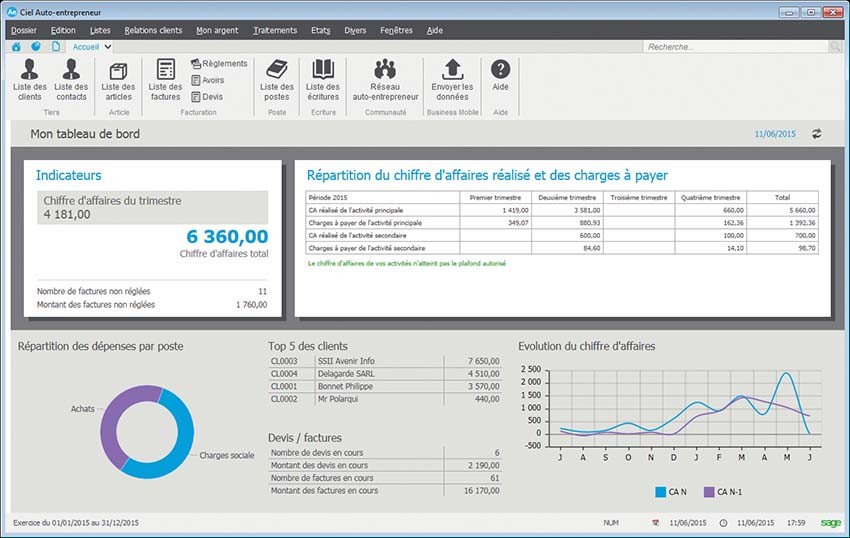Viewport: 850px width, 538px height.
Task: Open the Dossier menu
Action: (23, 30)
